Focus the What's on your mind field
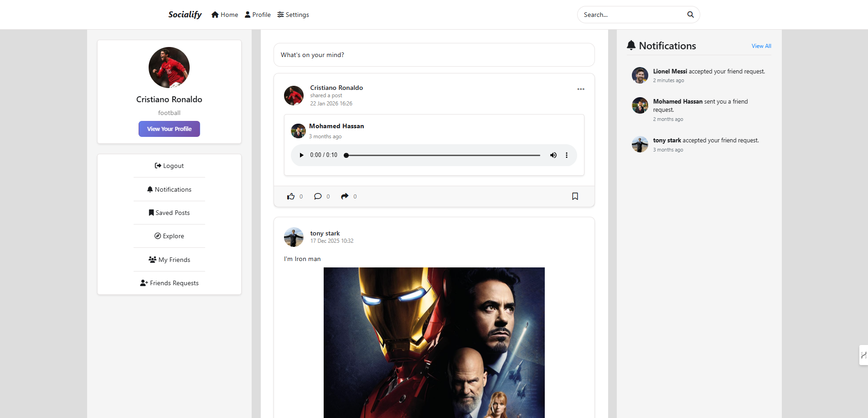Viewport: 868px width, 418px height. (x=434, y=55)
